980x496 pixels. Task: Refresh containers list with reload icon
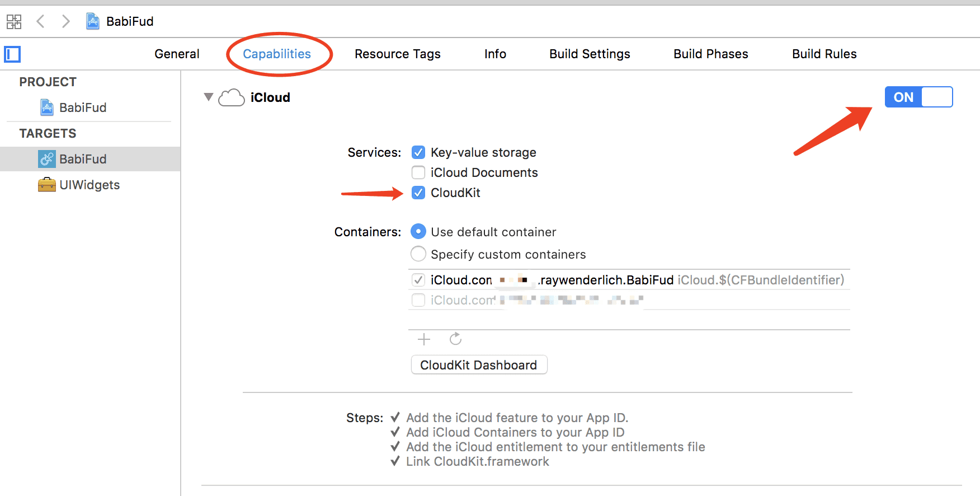pyautogui.click(x=455, y=339)
